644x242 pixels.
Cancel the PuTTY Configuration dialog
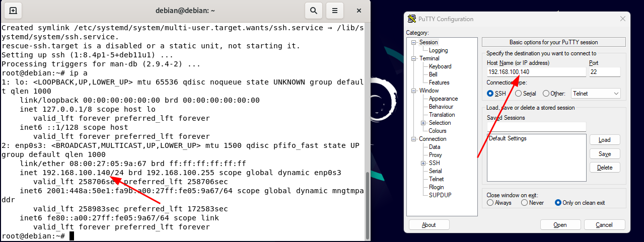pyautogui.click(x=604, y=225)
